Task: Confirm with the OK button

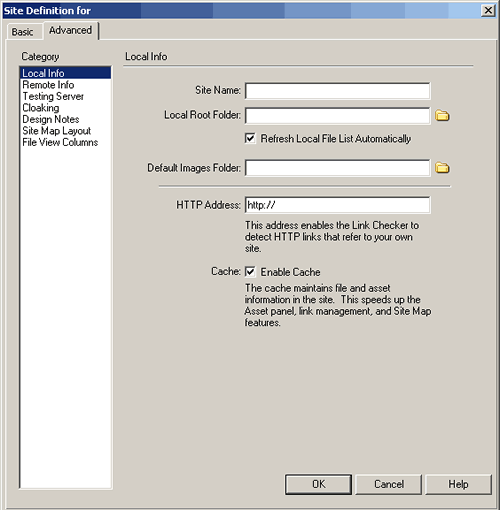Action: (x=318, y=484)
